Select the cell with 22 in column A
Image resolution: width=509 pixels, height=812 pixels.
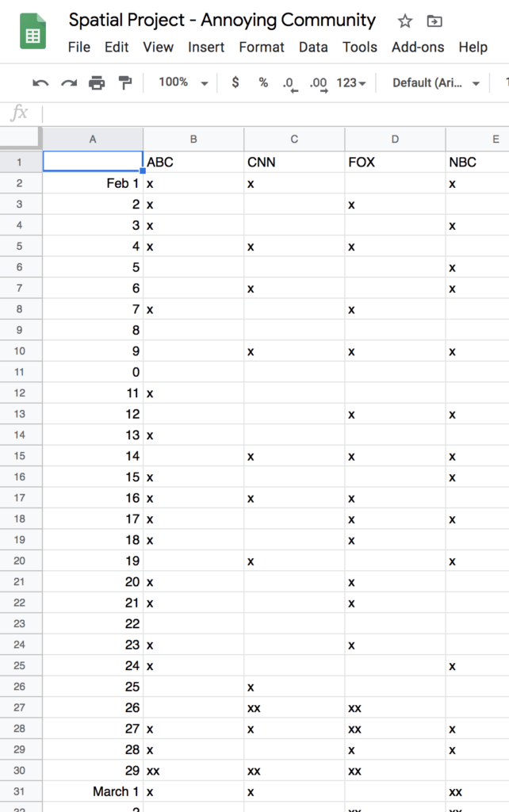(x=93, y=623)
